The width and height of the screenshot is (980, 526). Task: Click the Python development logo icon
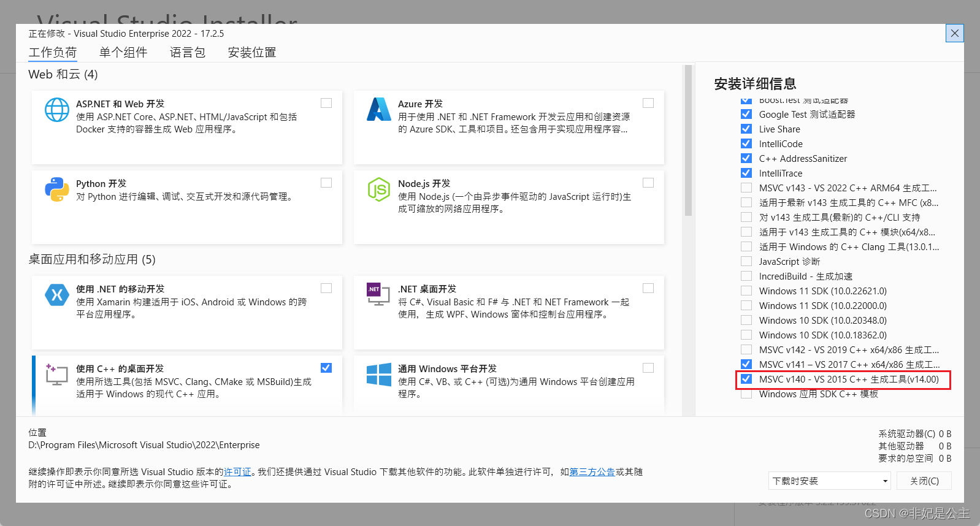57,189
